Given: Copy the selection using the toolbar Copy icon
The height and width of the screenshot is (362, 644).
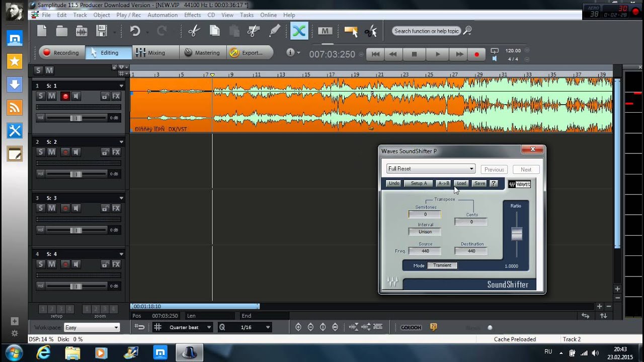Looking at the screenshot, I should click(214, 31).
